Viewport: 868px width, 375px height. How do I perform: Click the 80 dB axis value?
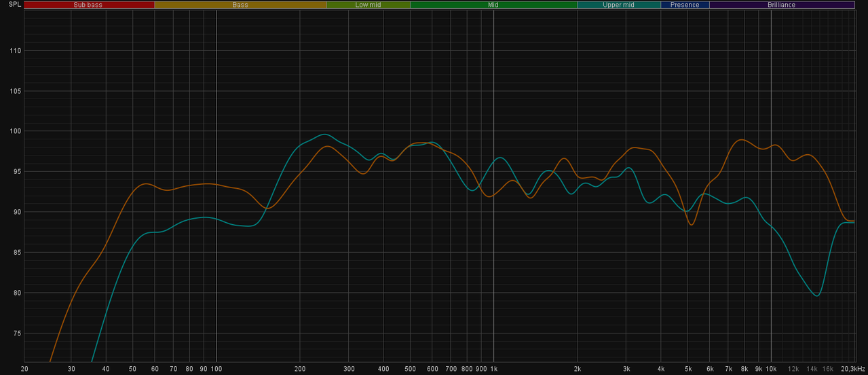coord(17,293)
